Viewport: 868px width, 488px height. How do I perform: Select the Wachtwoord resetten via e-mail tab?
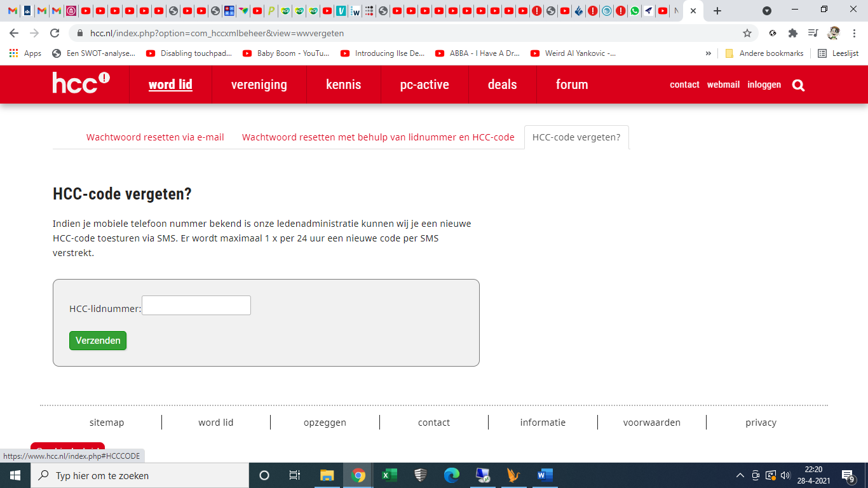[155, 137]
